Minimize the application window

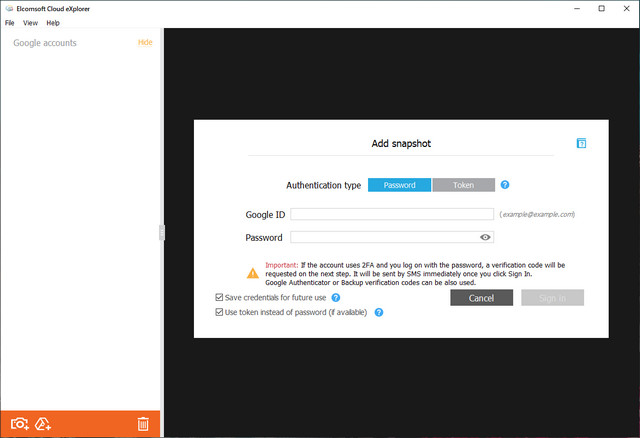[x=577, y=9]
